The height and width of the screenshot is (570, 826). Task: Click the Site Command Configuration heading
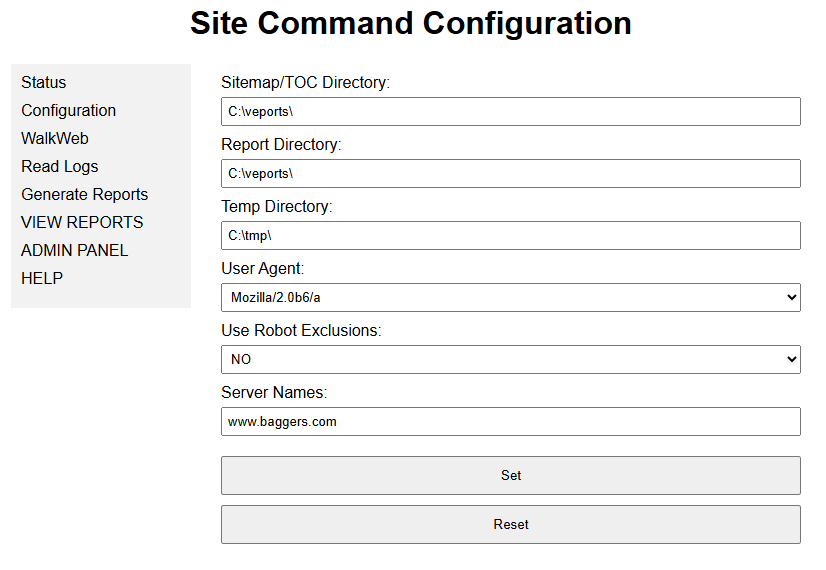click(411, 24)
